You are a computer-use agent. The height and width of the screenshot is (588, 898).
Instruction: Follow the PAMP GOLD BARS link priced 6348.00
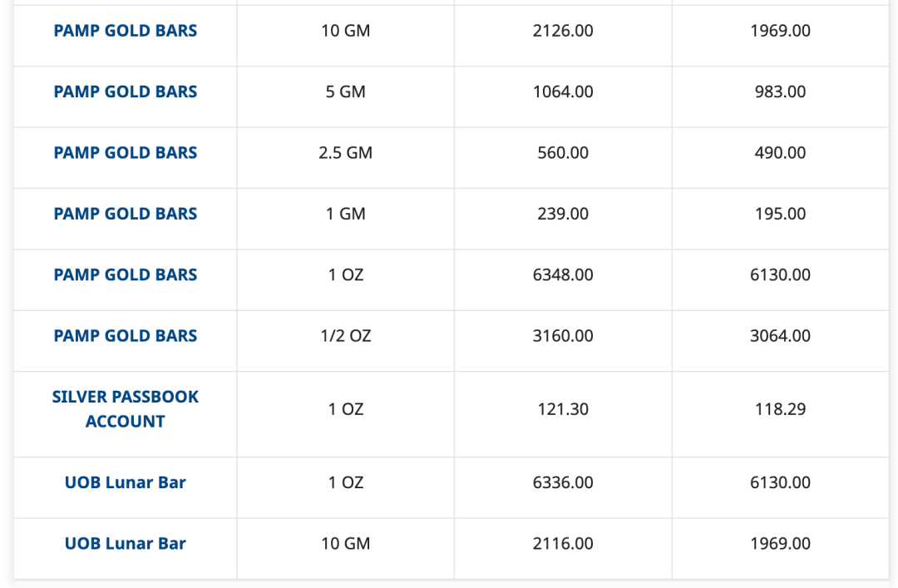[x=126, y=274]
